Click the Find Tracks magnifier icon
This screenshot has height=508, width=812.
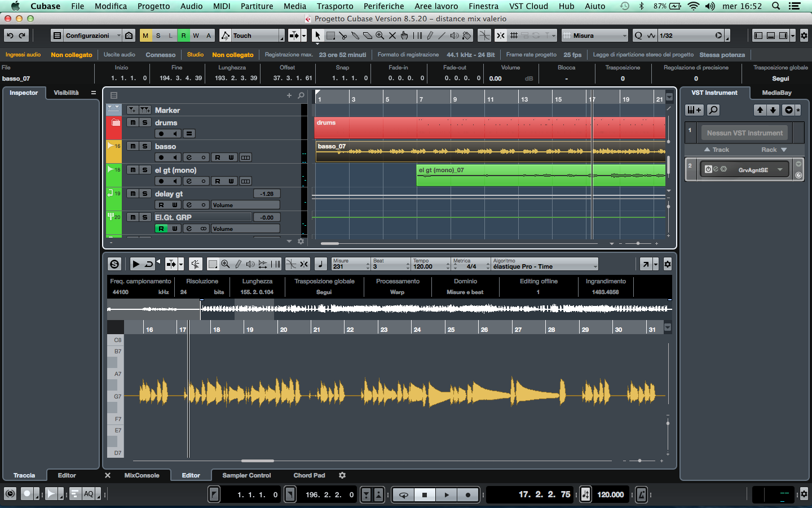pos(301,95)
